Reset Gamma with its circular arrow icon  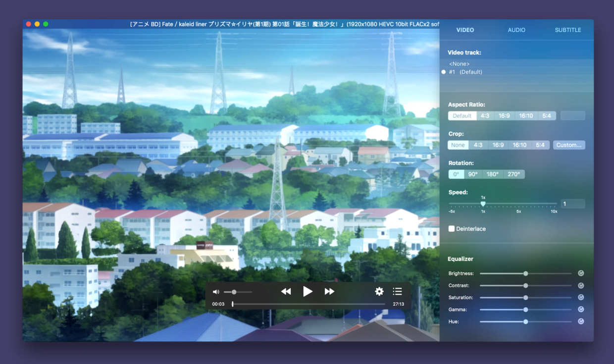point(581,310)
